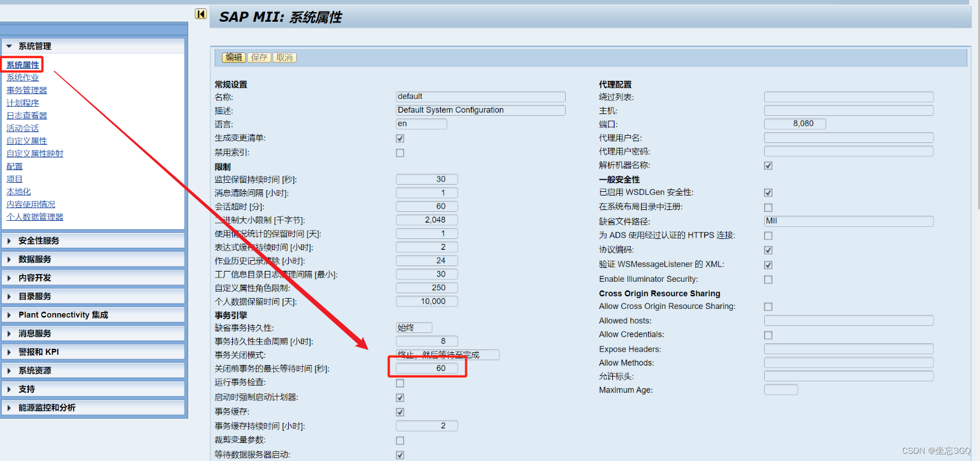Viewport: 980px width, 461px height.
Task: Click the 个人数据保留时间 field showing 10,000
Action: point(427,301)
